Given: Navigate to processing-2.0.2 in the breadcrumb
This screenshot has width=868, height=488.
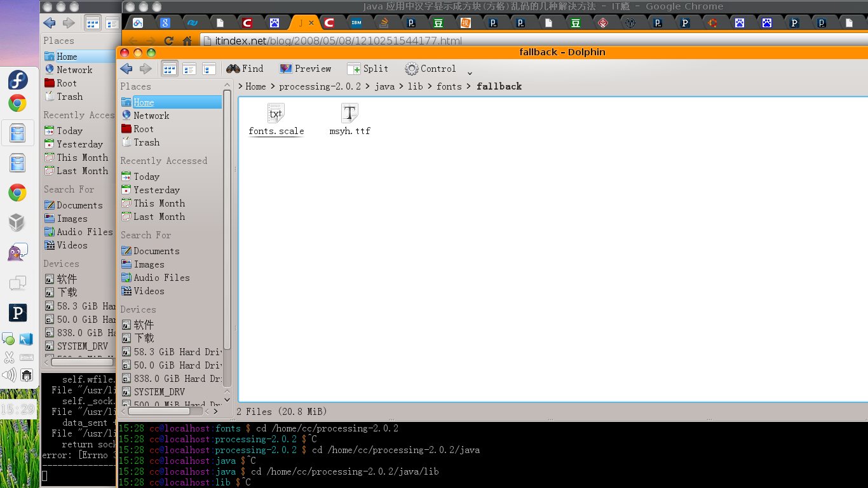Looking at the screenshot, I should pyautogui.click(x=320, y=86).
